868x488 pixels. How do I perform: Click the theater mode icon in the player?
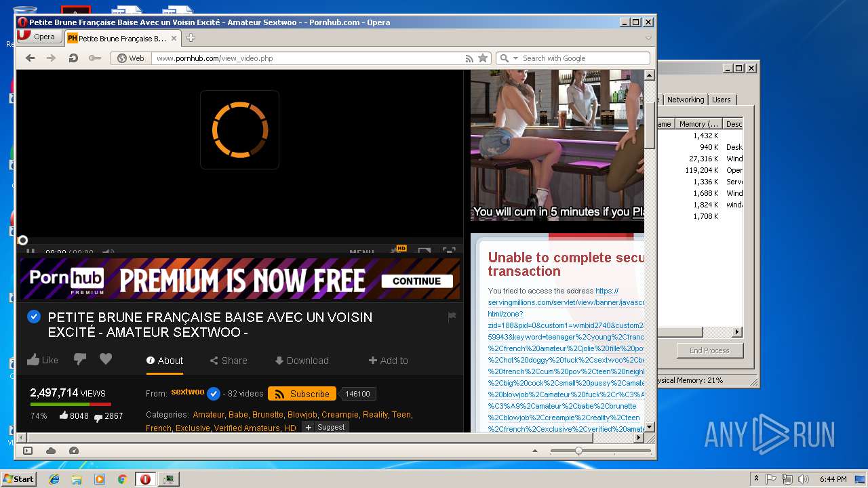click(x=425, y=251)
